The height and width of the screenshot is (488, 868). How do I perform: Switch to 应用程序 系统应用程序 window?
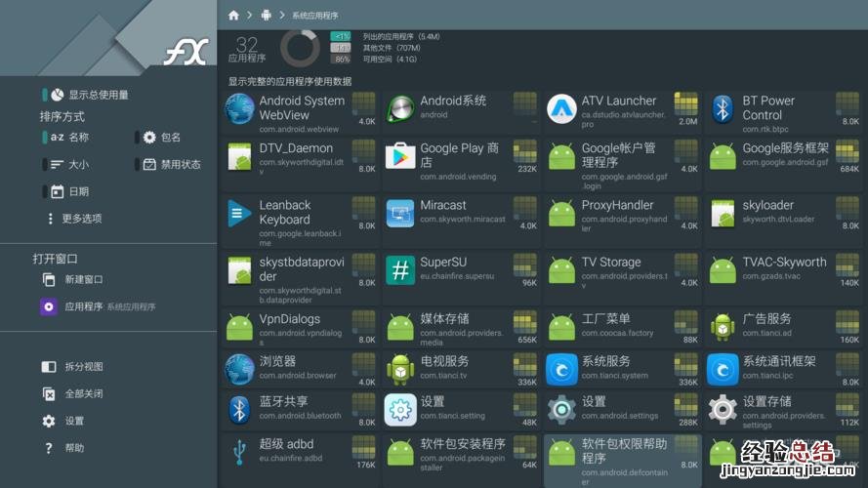(x=98, y=306)
